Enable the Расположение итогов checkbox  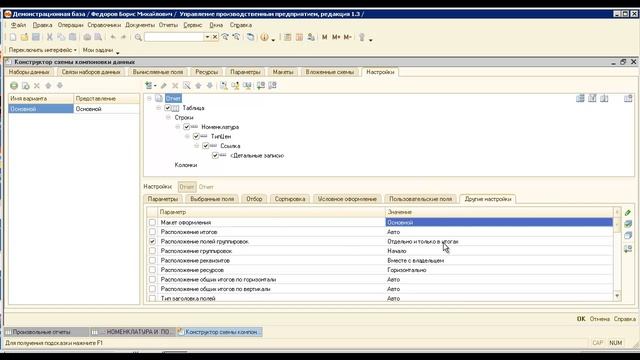(x=152, y=232)
